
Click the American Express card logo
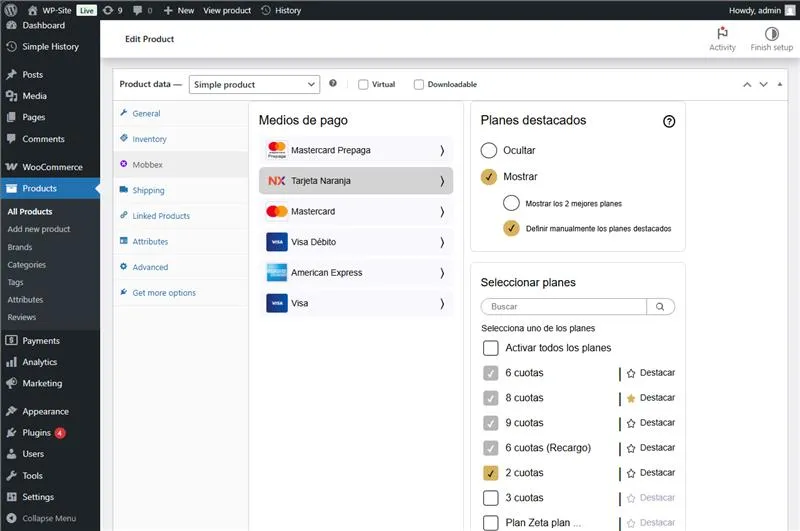(277, 272)
